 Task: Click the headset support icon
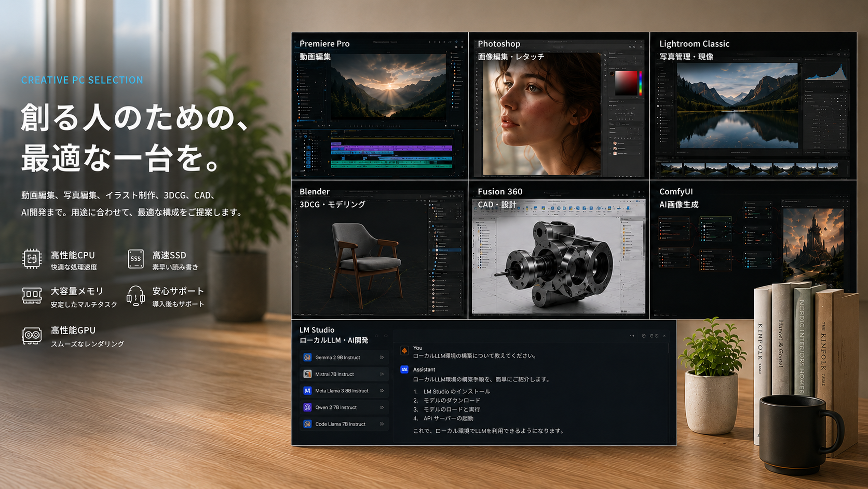click(x=135, y=296)
